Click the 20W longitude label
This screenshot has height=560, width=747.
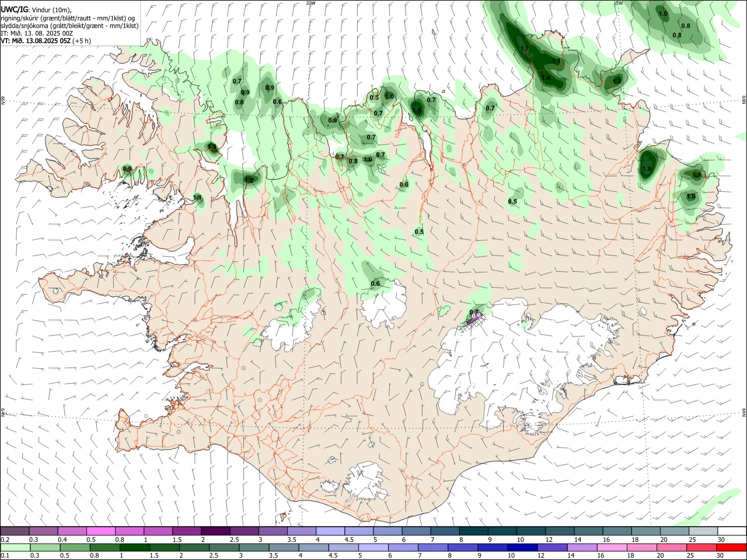point(310,3)
